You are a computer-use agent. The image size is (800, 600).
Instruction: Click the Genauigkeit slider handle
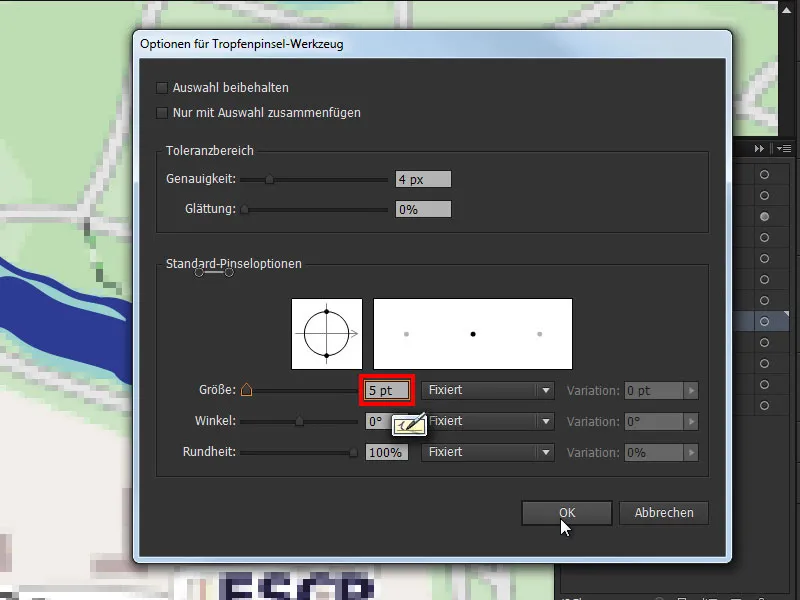coord(269,180)
